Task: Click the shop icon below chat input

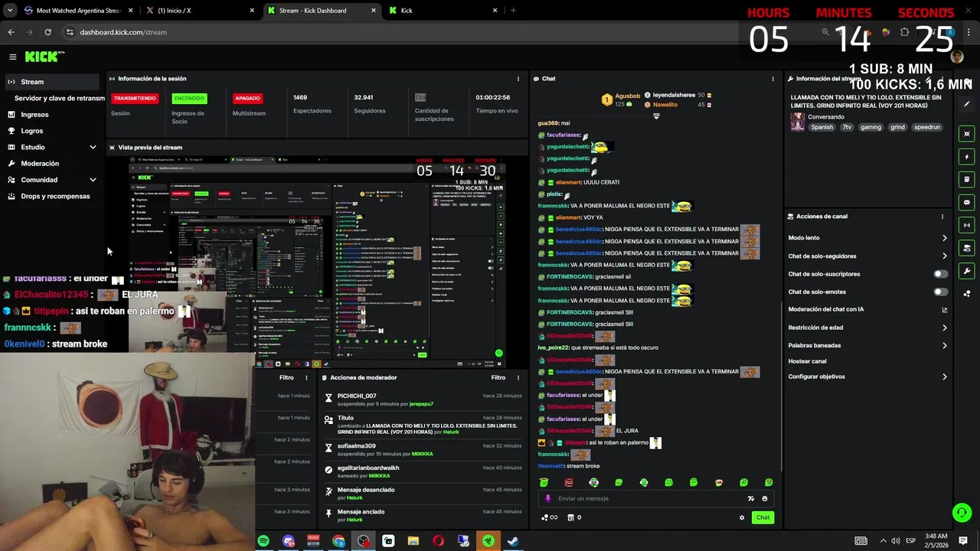Action: coord(570,517)
